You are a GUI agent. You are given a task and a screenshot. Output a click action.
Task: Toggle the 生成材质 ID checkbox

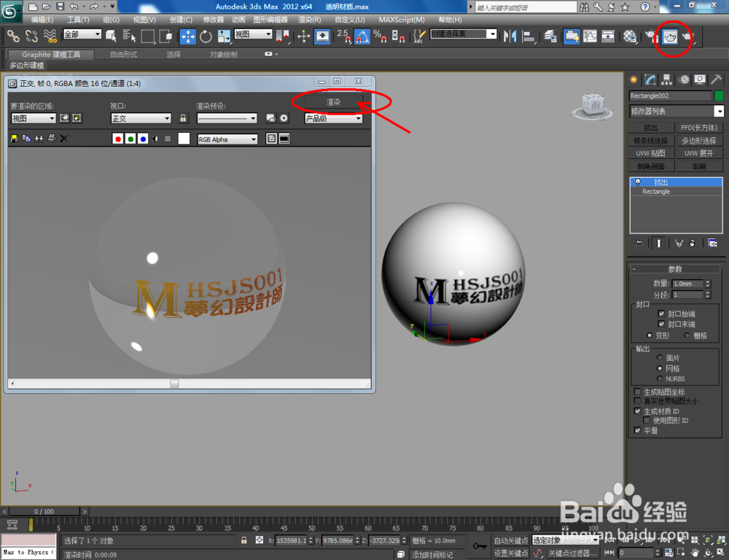[637, 411]
